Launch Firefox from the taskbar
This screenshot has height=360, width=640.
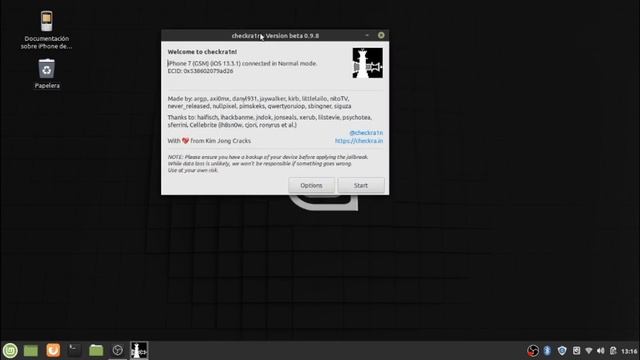[x=53, y=351]
